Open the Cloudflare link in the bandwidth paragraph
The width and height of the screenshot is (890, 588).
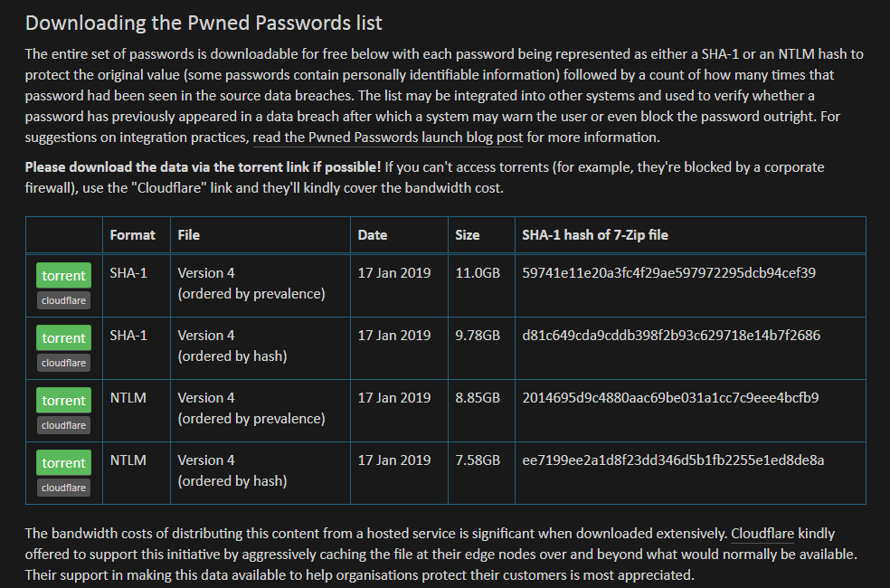(x=762, y=534)
